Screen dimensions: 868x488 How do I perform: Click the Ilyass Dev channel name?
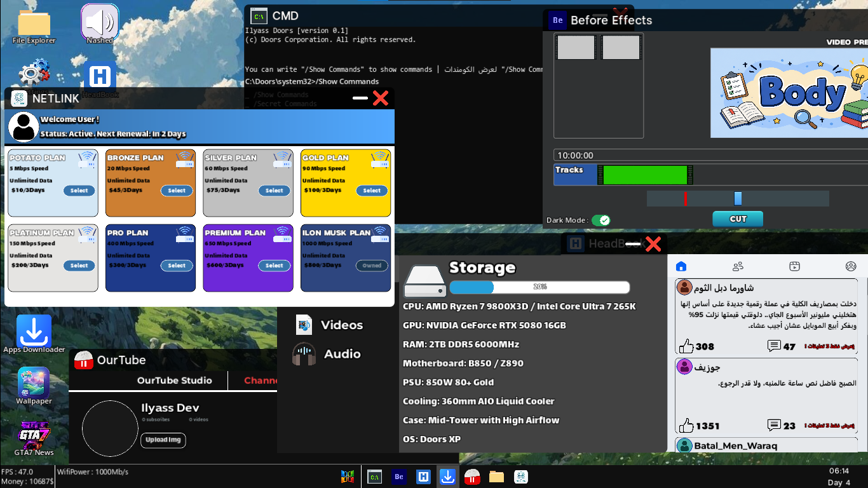(170, 408)
